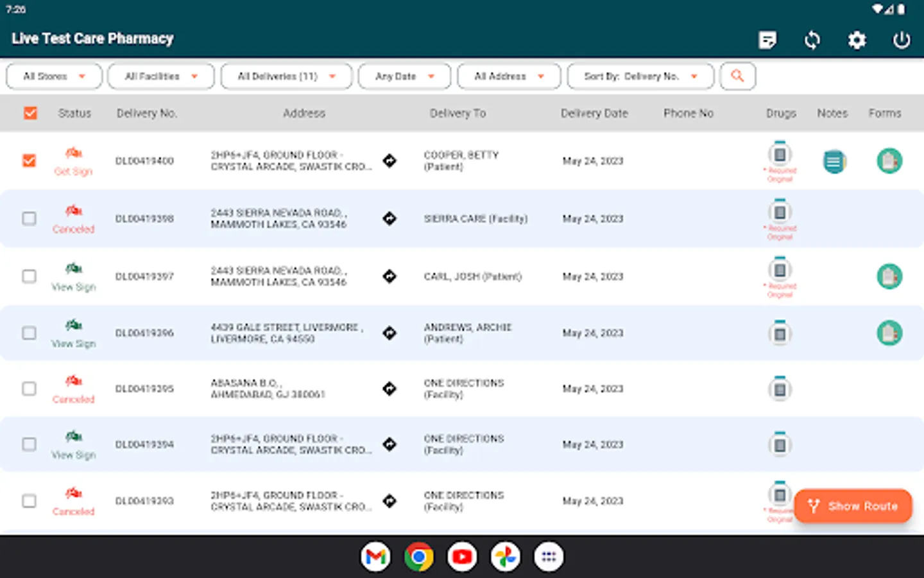
Task: Tap the power logout icon
Action: pos(902,40)
